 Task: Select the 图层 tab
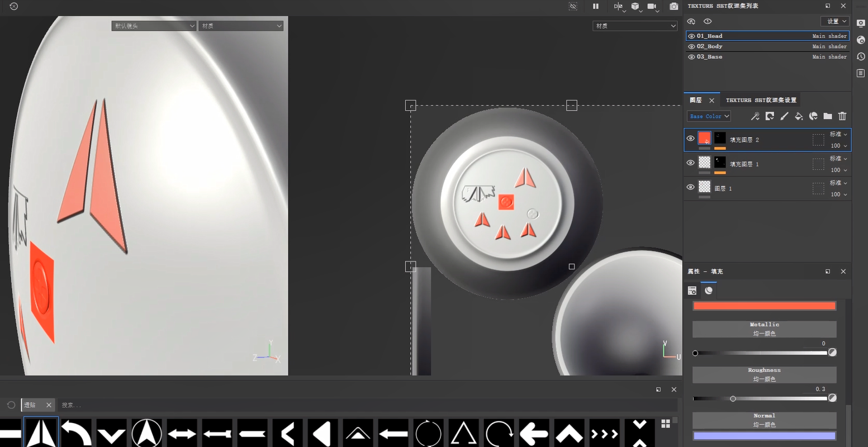click(696, 100)
